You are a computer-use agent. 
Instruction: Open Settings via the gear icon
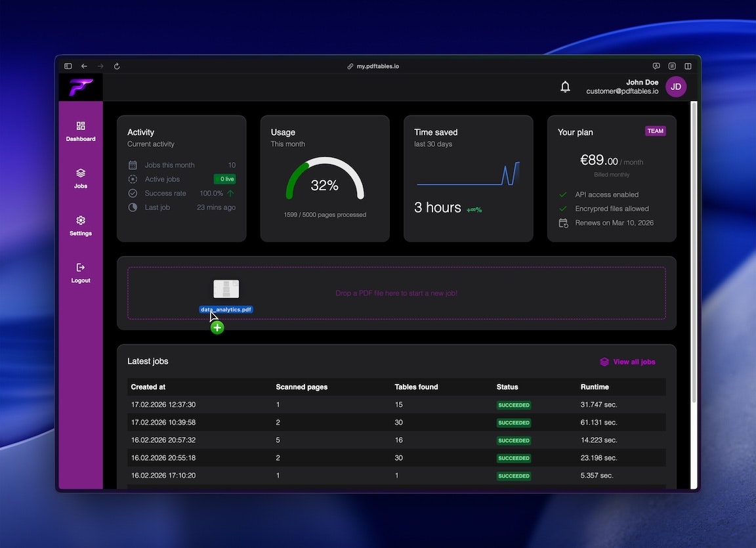[x=80, y=221]
